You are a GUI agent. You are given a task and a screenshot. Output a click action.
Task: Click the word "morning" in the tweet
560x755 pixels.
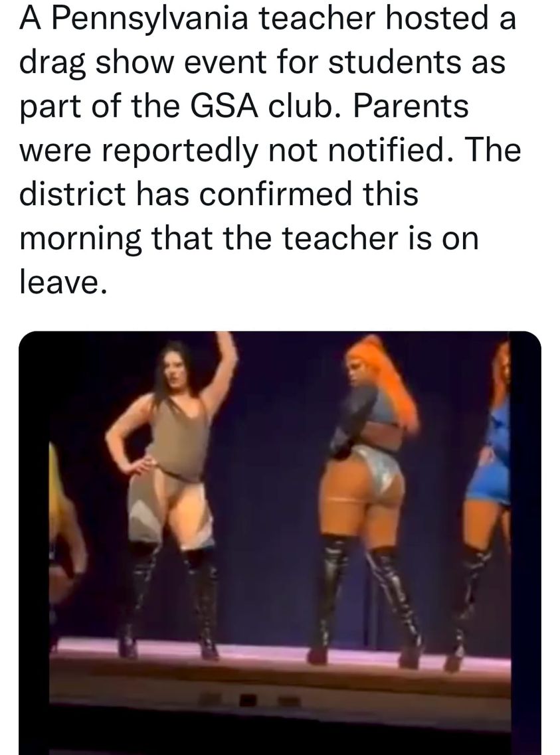[x=80, y=239]
